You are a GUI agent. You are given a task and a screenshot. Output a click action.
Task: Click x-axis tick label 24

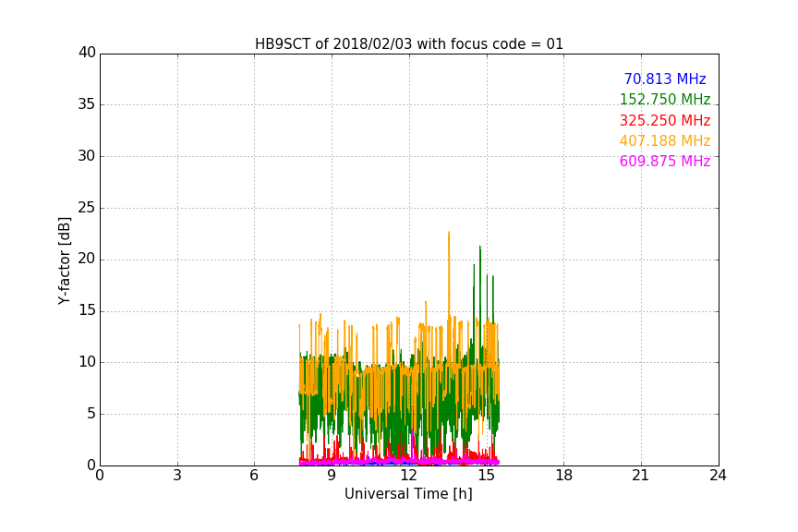[x=718, y=476]
